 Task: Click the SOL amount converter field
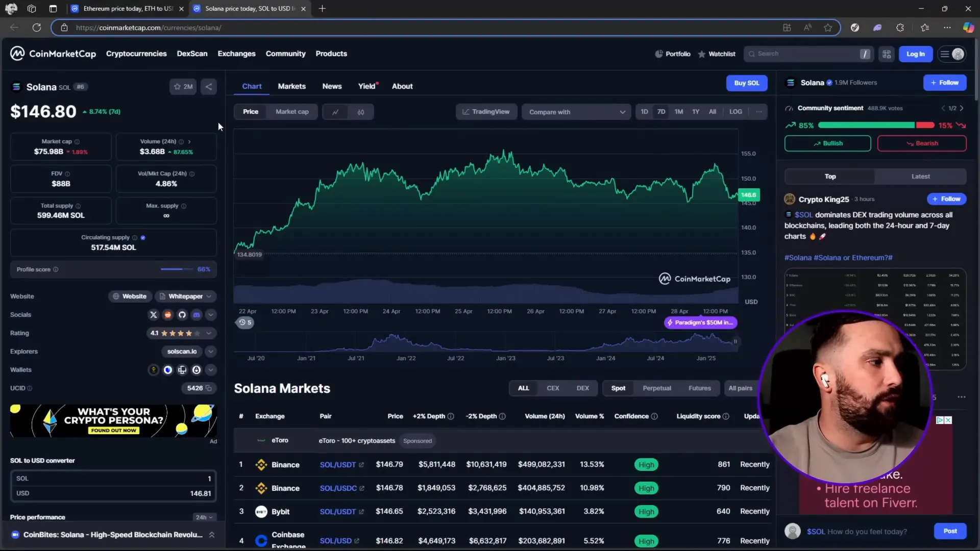click(x=113, y=479)
